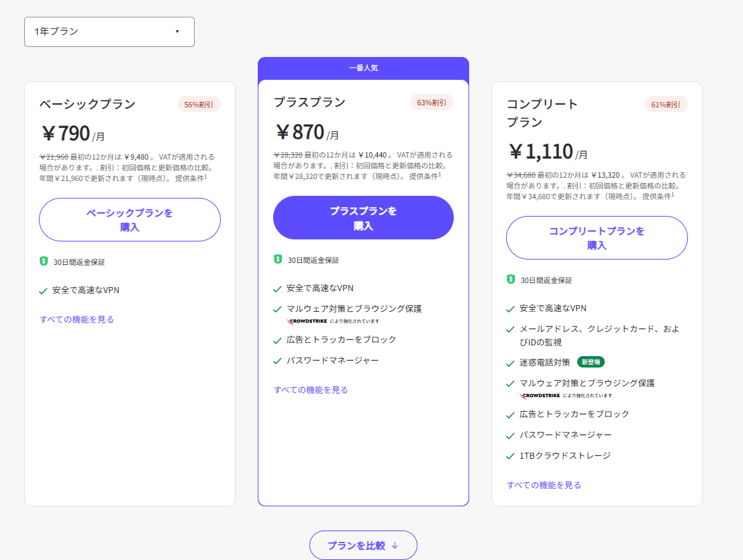743x560 pixels.
Task: Click the CrowdStrike logo in Plus plan
Action: click(x=307, y=321)
